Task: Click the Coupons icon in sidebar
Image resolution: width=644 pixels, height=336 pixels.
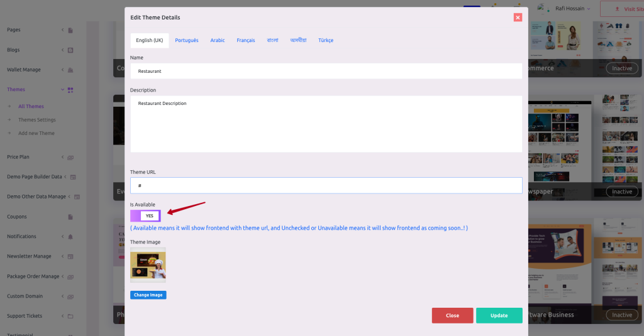Action: (70, 217)
